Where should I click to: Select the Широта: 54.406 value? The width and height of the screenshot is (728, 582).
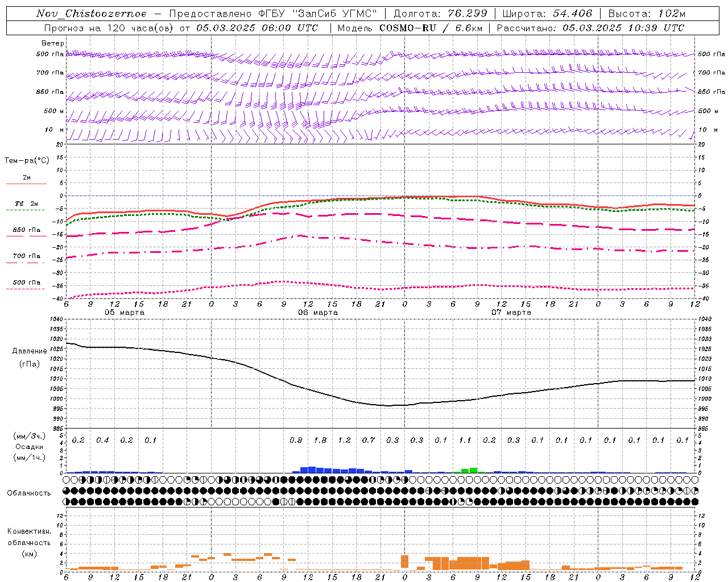click(x=547, y=14)
